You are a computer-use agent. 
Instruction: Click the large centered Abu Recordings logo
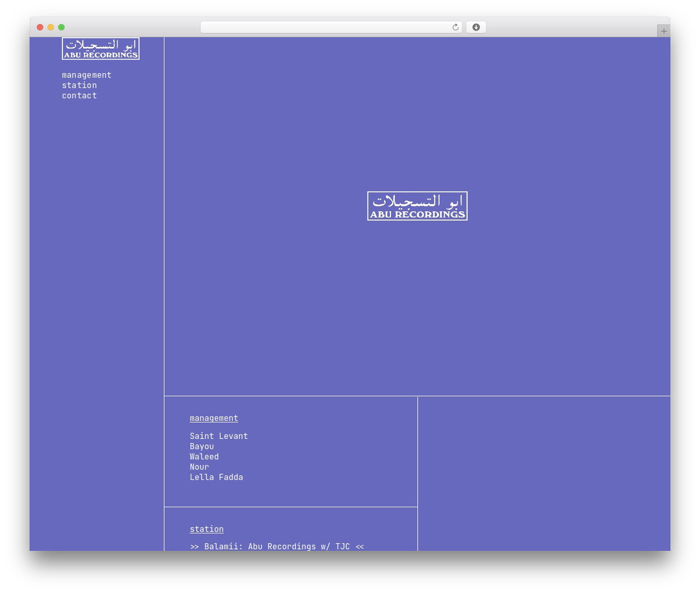[417, 206]
